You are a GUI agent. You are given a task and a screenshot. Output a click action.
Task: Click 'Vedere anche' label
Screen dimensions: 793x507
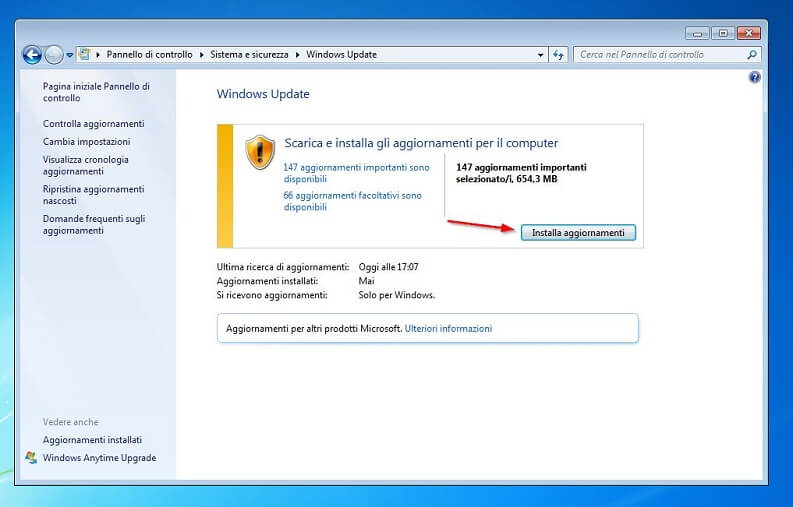coord(70,421)
